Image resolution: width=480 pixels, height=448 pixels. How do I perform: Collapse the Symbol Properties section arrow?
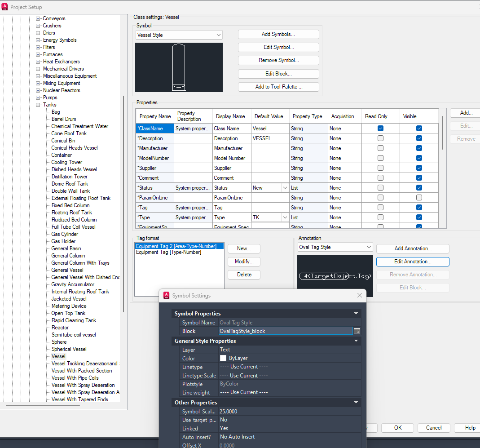[x=356, y=314]
